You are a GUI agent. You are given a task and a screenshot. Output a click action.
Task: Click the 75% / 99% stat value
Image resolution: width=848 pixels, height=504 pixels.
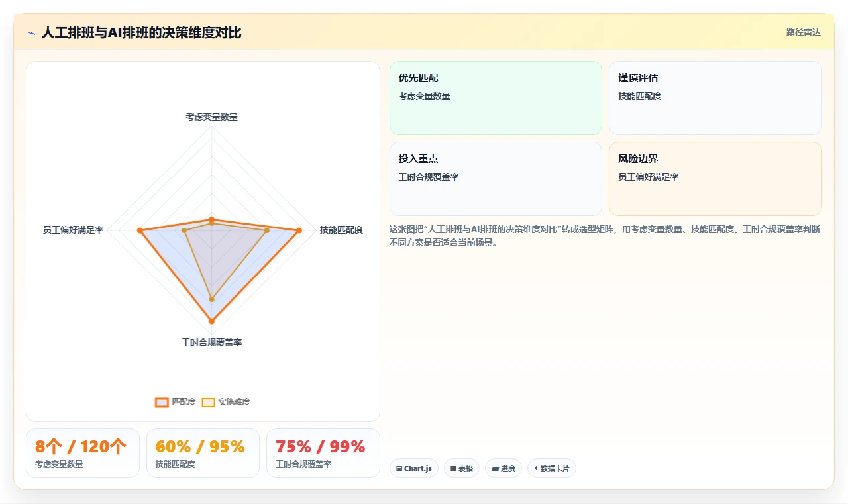pos(321,446)
